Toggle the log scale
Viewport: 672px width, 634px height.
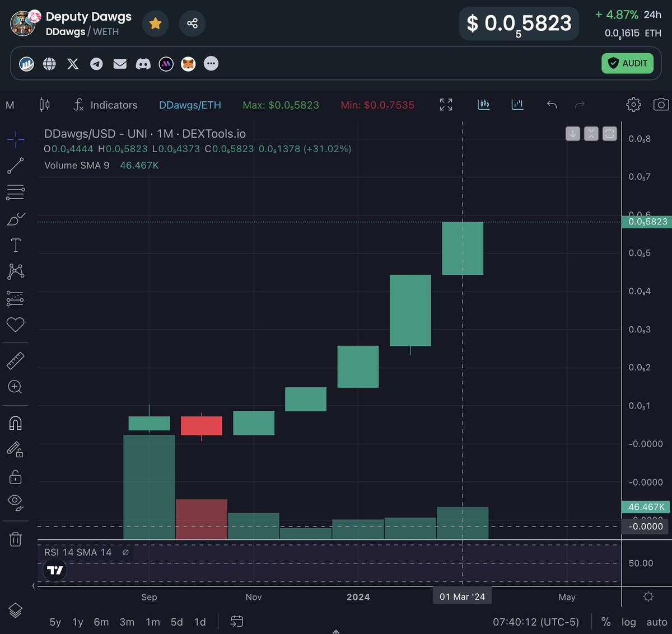click(629, 622)
